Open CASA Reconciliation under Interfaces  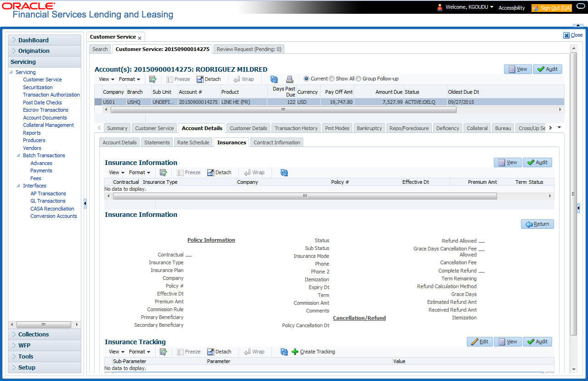(52, 209)
